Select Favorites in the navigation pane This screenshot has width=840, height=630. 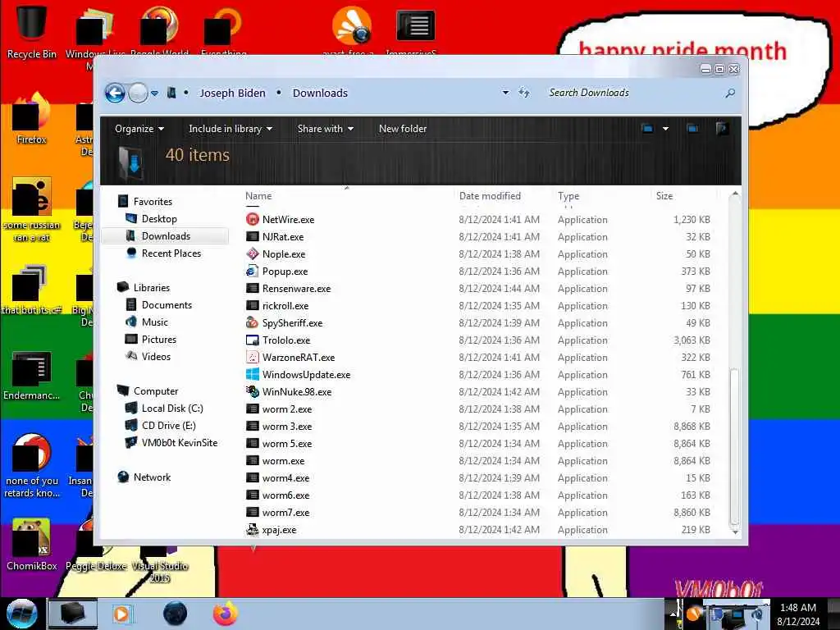[x=153, y=202]
